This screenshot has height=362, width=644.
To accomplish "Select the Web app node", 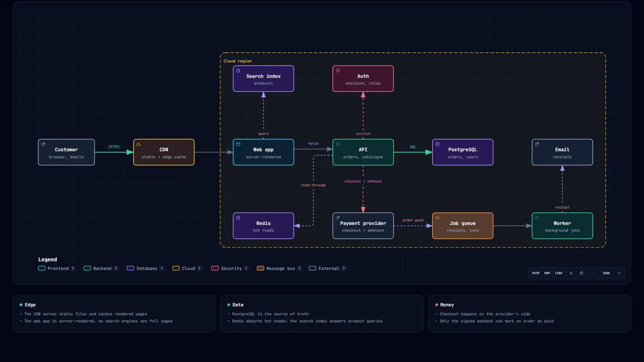I will (264, 152).
